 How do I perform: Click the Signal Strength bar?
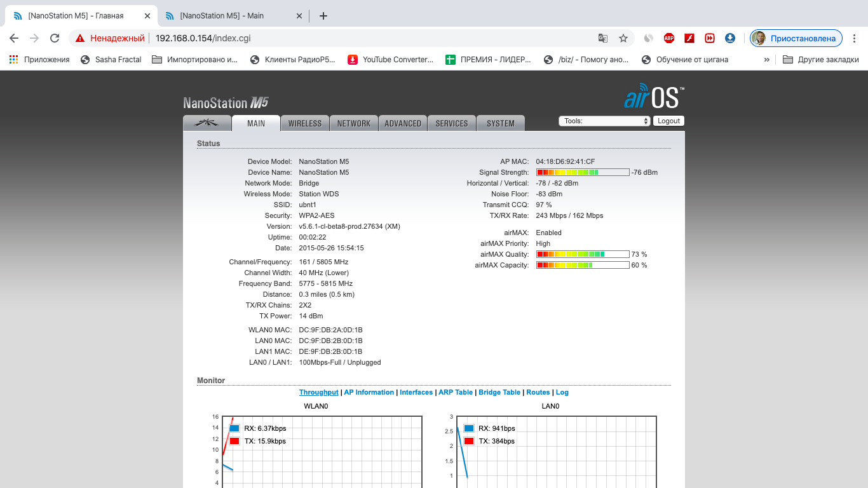coord(583,172)
